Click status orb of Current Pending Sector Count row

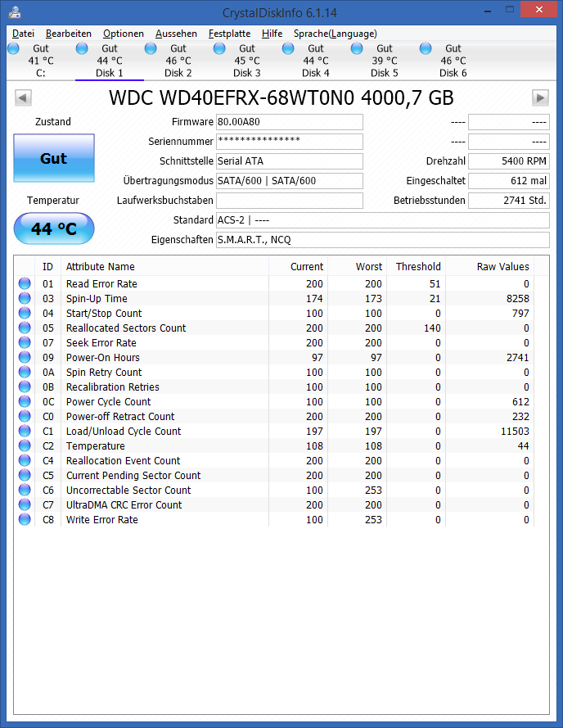click(25, 475)
